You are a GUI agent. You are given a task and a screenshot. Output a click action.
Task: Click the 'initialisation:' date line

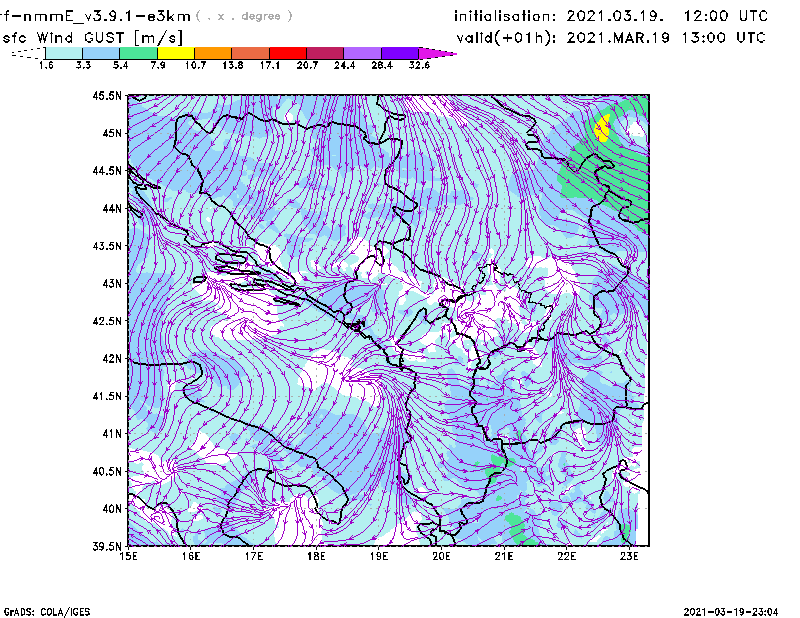[611, 16]
